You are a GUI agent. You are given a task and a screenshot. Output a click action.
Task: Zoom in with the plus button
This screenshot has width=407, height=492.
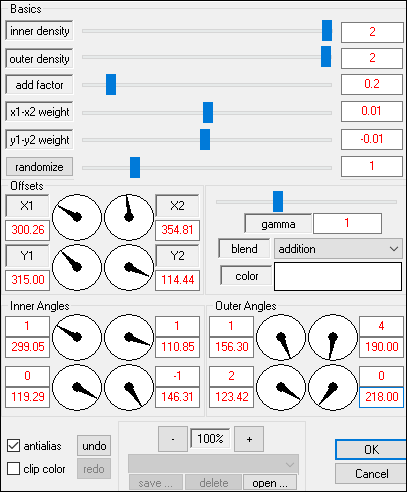249,439
